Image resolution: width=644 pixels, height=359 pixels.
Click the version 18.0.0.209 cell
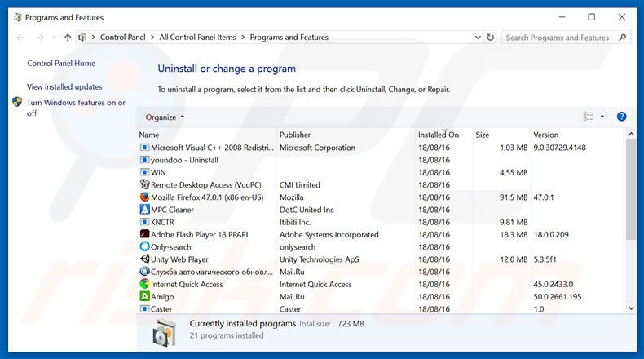click(551, 234)
